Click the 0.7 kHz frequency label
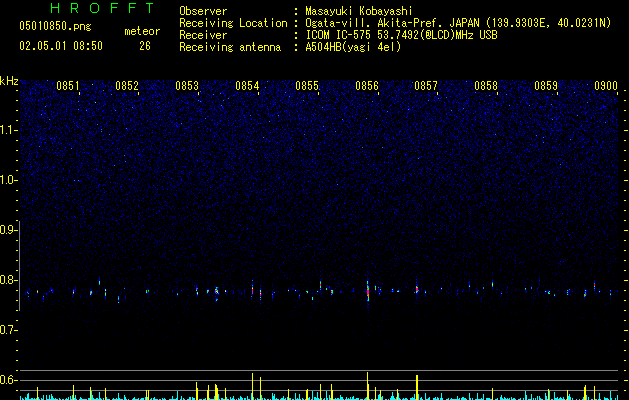 coord(8,330)
